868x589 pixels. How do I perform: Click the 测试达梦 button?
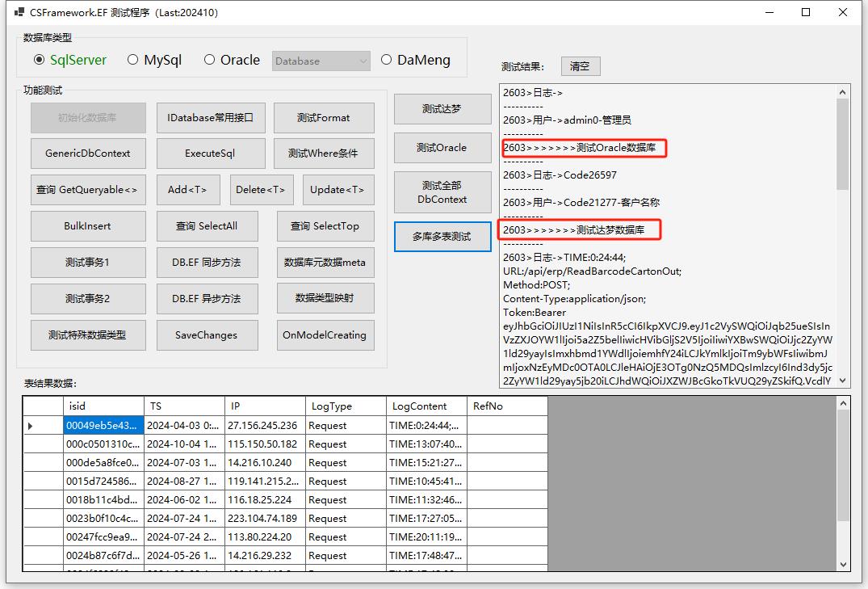(x=442, y=109)
